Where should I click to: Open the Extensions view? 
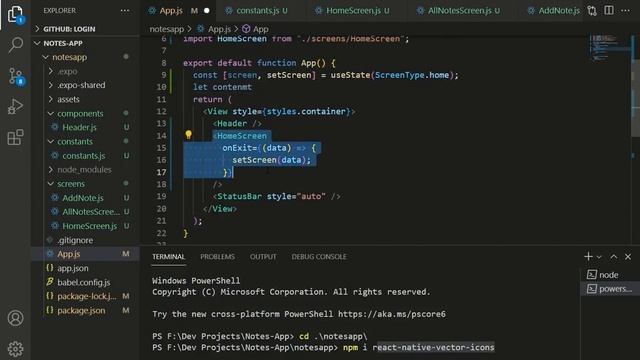(x=16, y=137)
